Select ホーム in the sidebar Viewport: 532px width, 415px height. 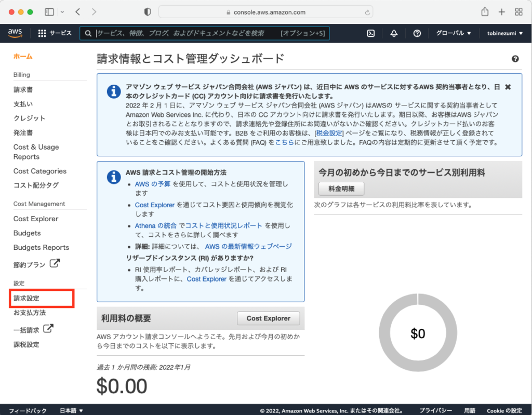23,56
